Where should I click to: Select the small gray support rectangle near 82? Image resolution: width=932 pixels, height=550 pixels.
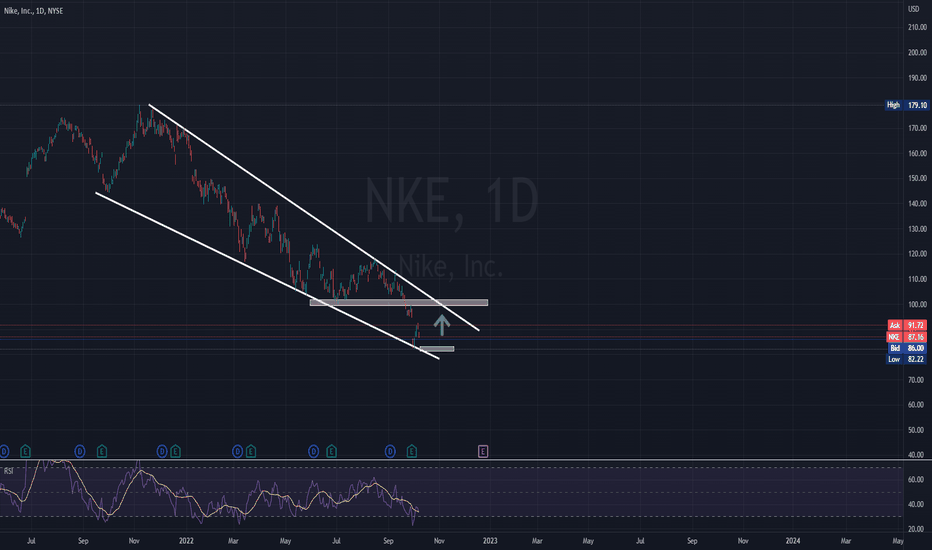(x=437, y=349)
